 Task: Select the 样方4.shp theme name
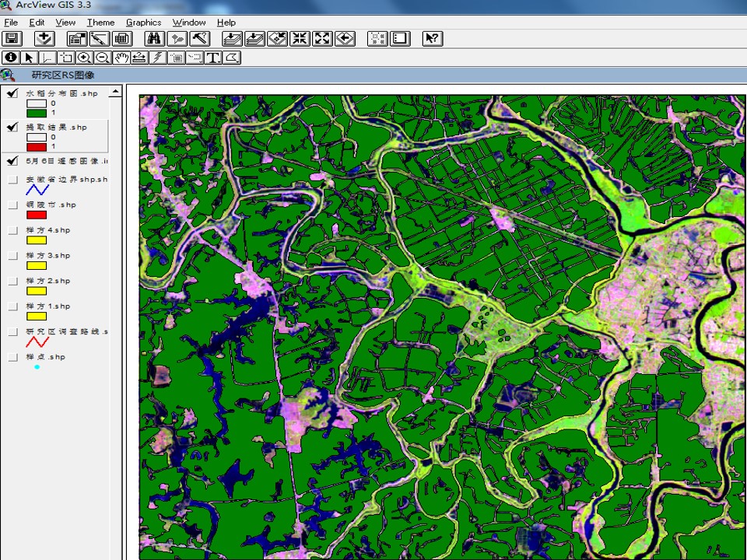click(48, 230)
